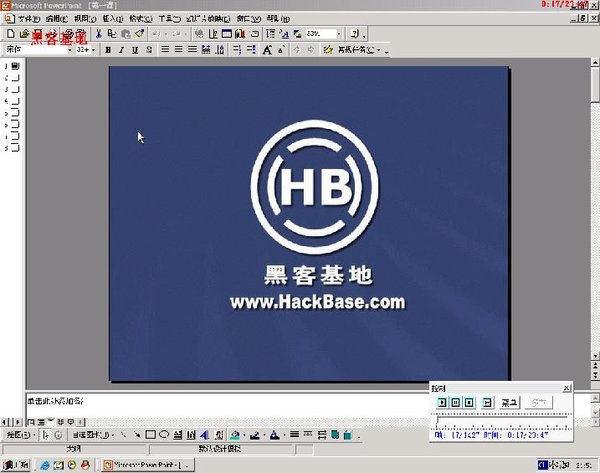Click the Pause button in control panel
This screenshot has height=473, width=600.
coord(455,403)
